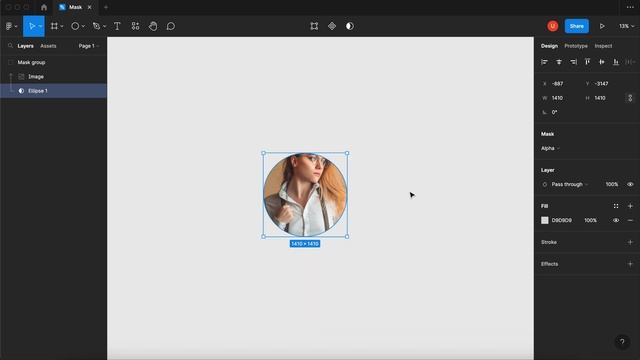This screenshot has height=360, width=640.
Task: Open the search layers icon
Action: tap(10, 46)
